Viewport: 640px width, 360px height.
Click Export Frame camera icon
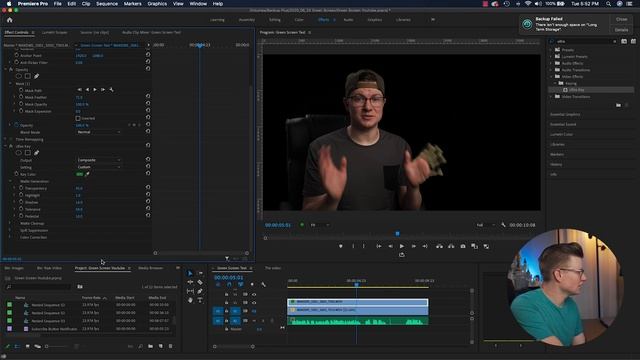click(463, 246)
